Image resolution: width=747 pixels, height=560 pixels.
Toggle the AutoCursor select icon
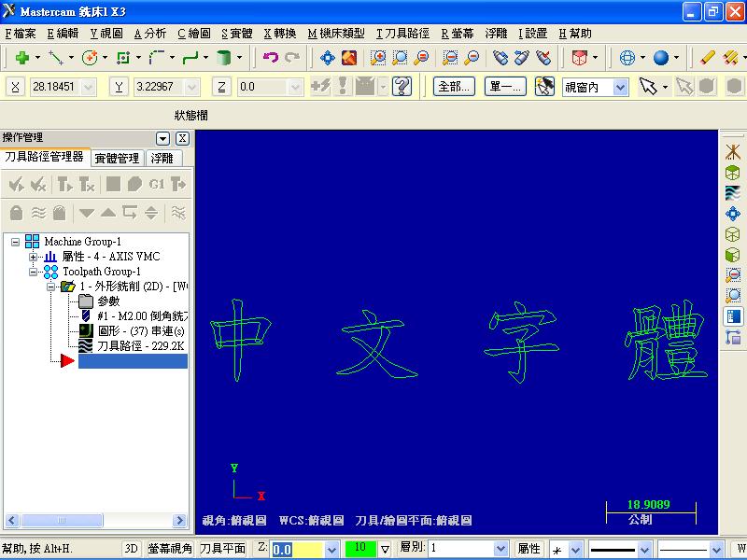tap(544, 87)
